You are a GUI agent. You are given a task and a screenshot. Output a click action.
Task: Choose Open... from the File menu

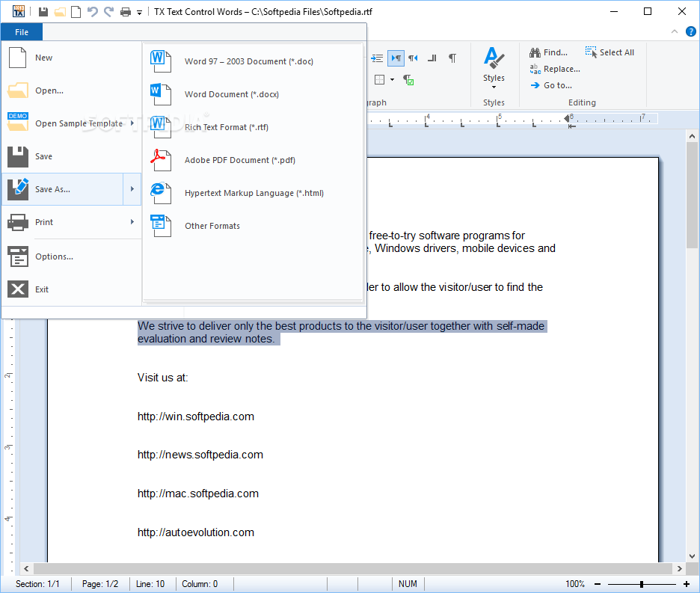click(72, 90)
